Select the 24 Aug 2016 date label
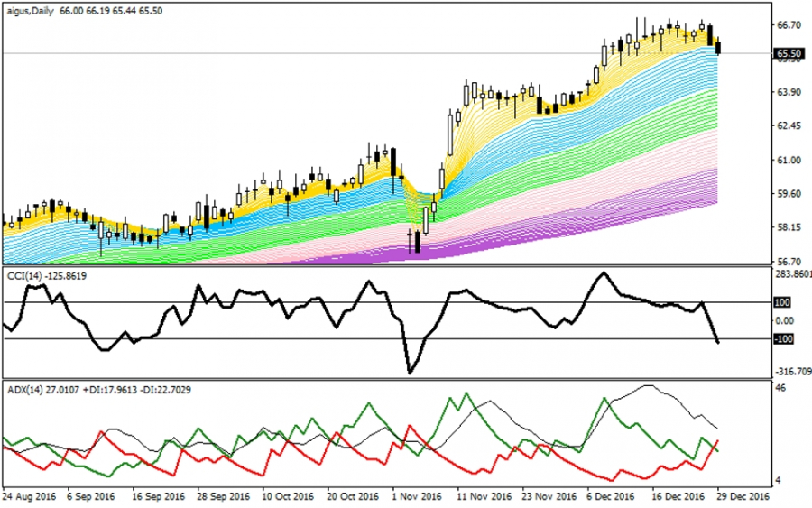 coord(30,496)
